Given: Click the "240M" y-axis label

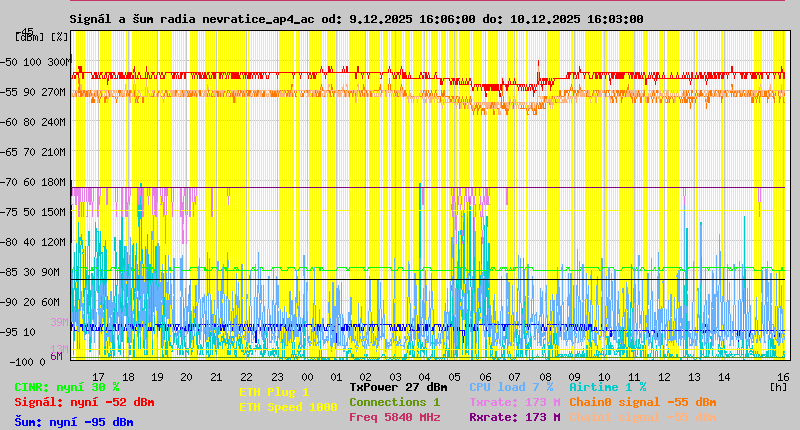Looking at the screenshot, I should [x=56, y=122].
